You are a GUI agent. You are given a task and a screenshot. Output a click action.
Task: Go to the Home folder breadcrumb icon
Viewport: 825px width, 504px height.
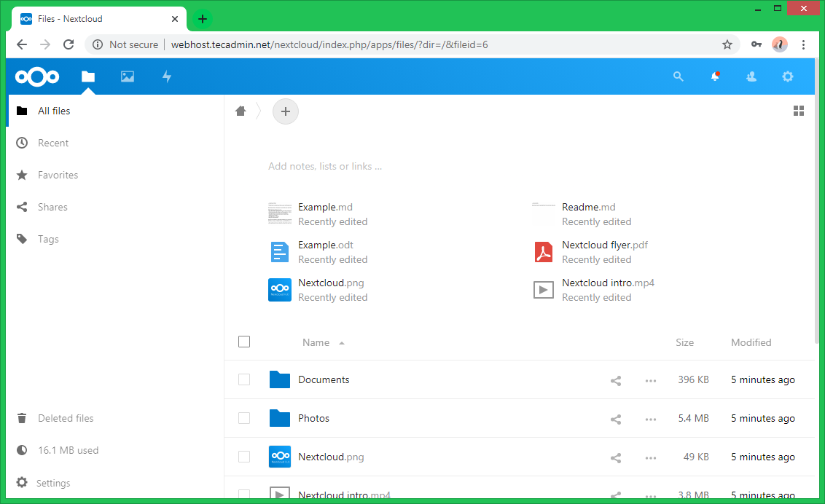[241, 111]
